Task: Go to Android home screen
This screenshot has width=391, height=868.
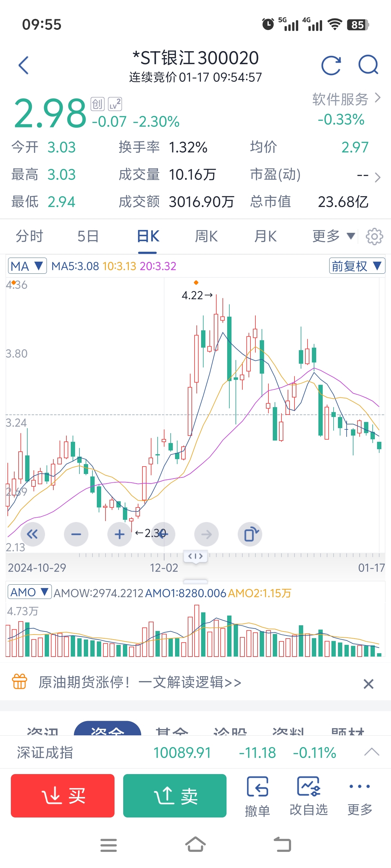Action: pyautogui.click(x=195, y=844)
